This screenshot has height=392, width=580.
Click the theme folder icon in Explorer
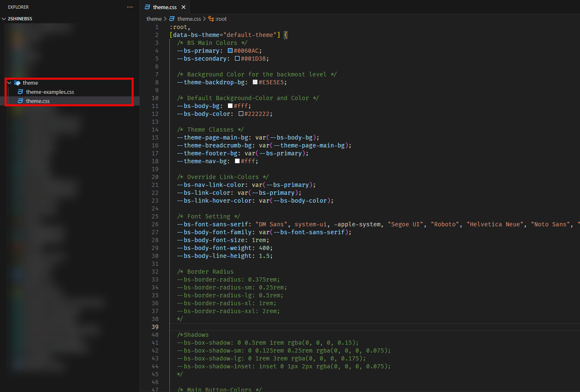pyautogui.click(x=17, y=83)
